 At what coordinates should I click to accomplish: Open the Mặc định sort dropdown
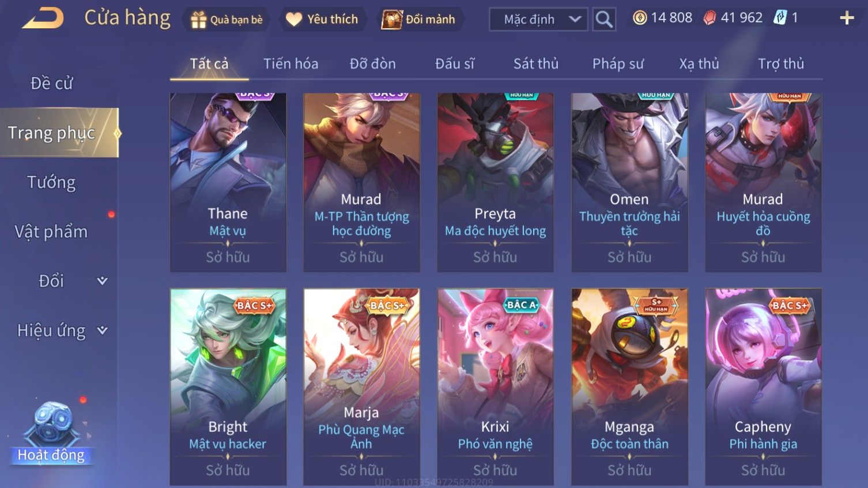pos(538,20)
